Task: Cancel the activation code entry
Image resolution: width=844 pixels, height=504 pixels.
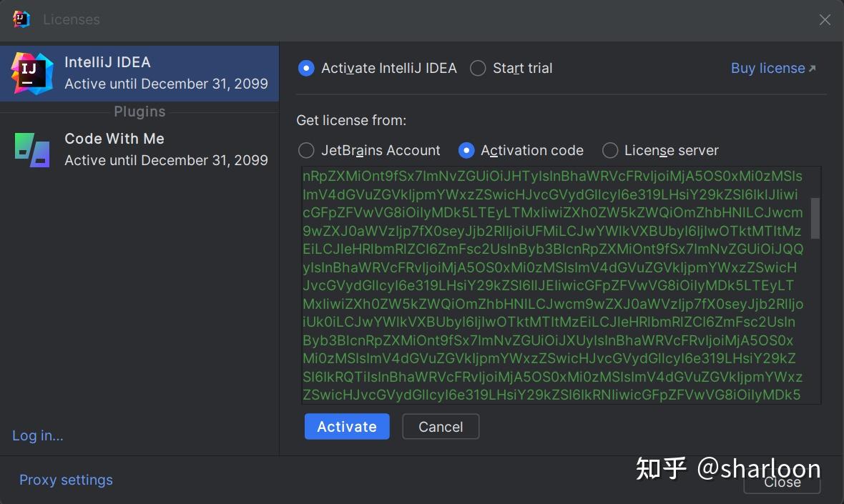Action: point(440,426)
